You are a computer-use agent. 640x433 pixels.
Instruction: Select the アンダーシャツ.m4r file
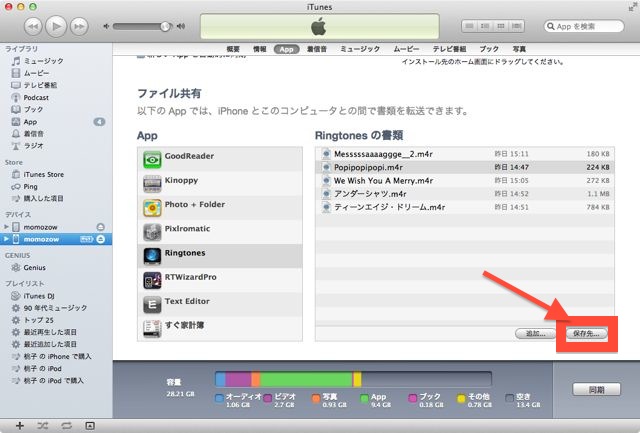[465, 194]
